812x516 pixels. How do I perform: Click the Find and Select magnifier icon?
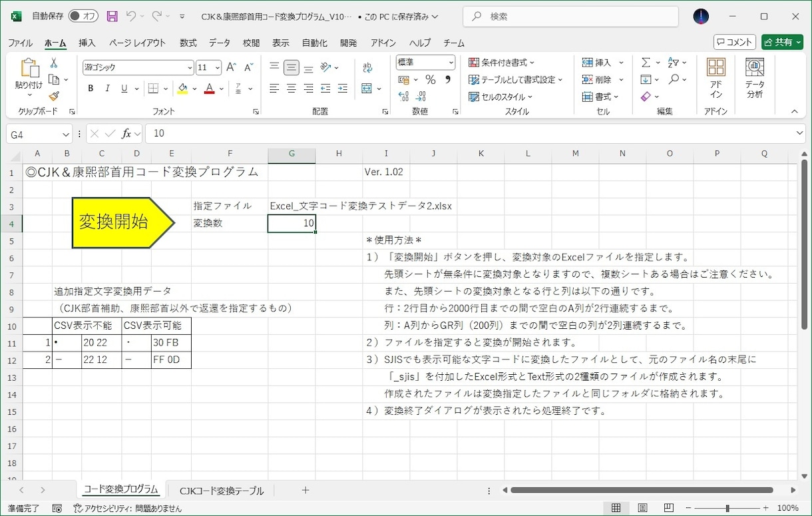[674, 79]
